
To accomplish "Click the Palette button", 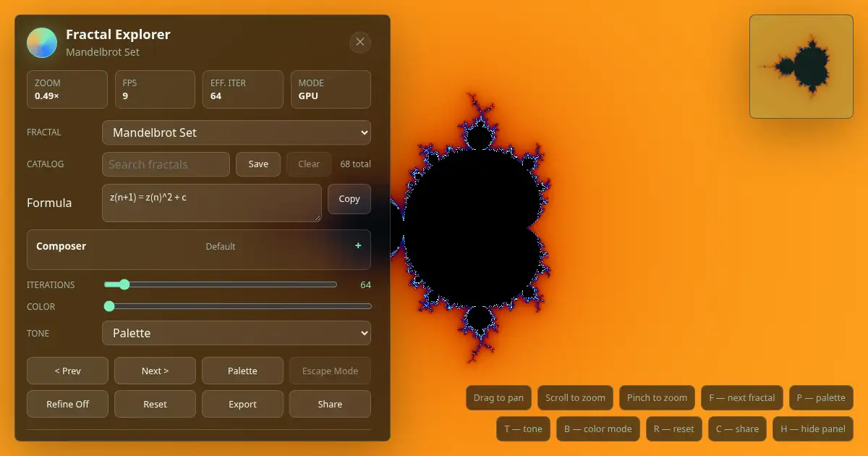I will click(x=242, y=371).
